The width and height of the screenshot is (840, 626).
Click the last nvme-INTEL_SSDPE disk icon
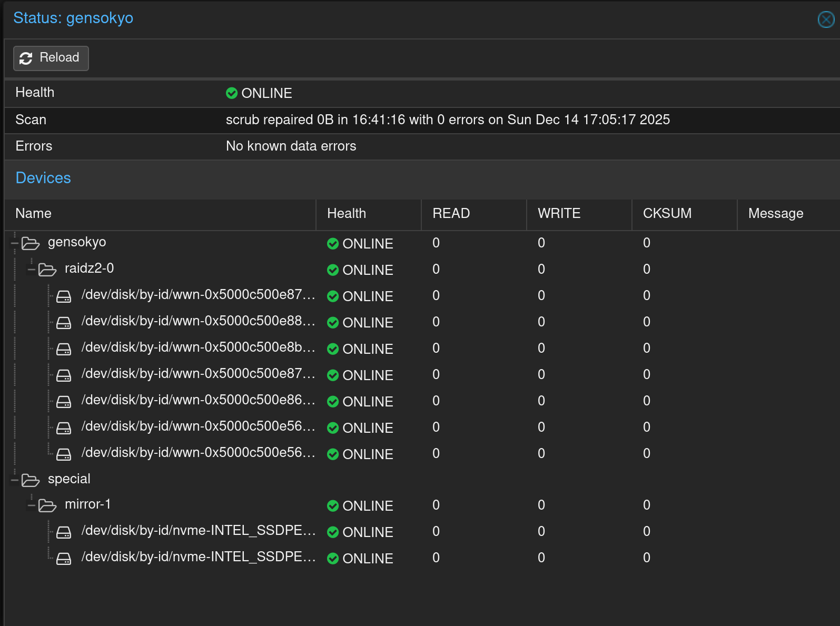[x=64, y=559]
